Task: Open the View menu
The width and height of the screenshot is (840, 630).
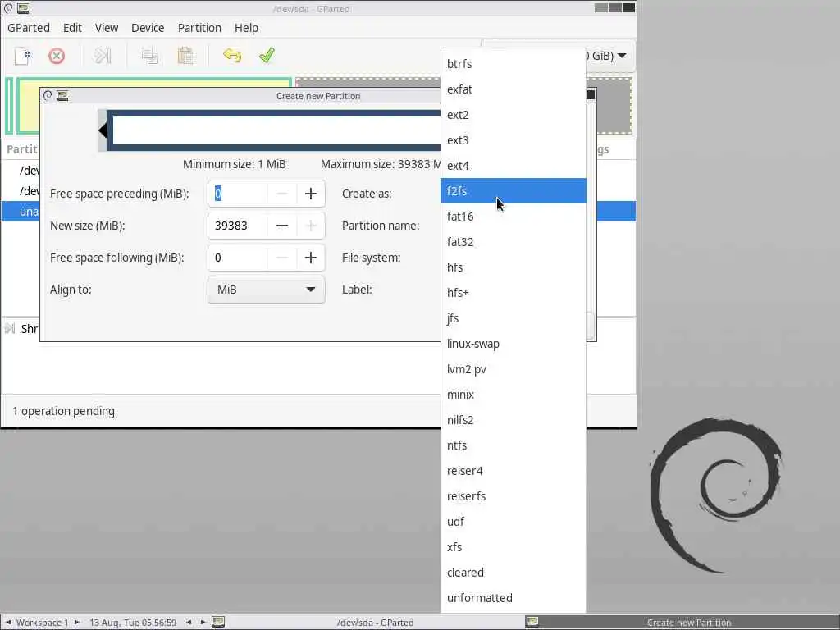Action: 107,28
